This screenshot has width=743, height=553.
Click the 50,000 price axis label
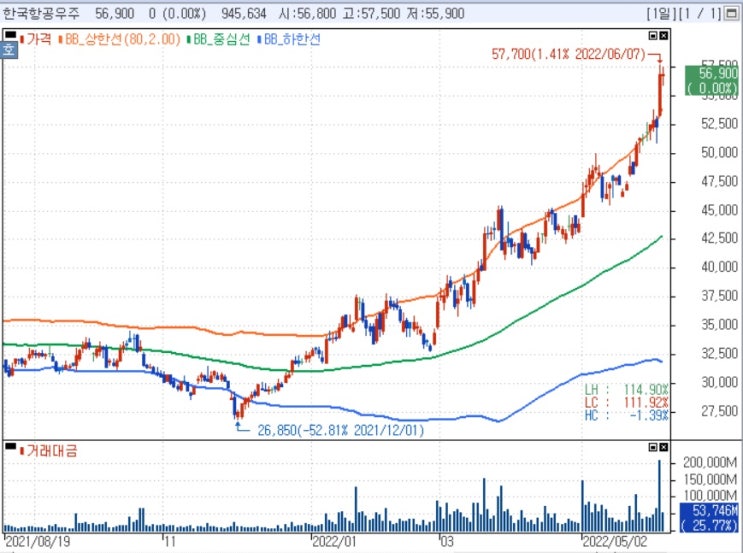pos(719,153)
